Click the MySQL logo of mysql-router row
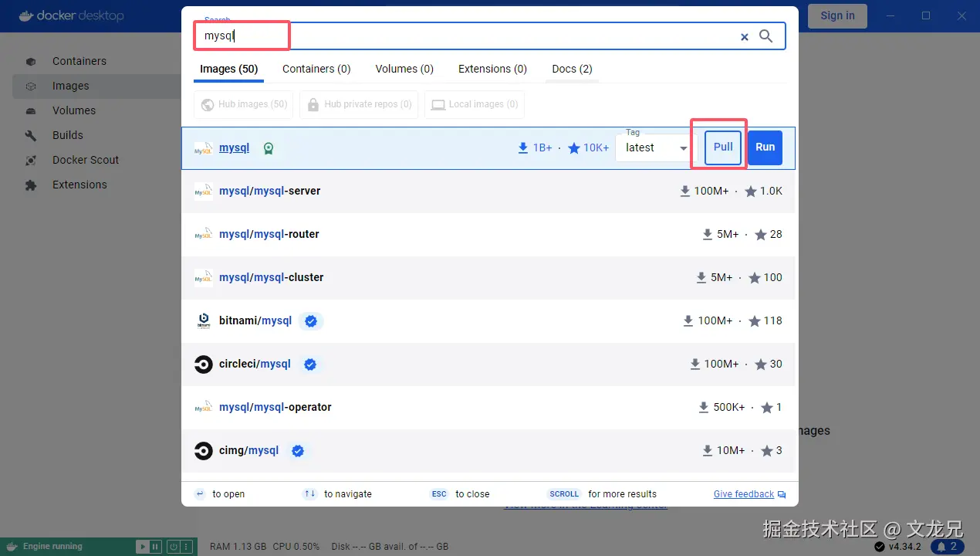Viewport: 980px width, 556px height. [204, 234]
